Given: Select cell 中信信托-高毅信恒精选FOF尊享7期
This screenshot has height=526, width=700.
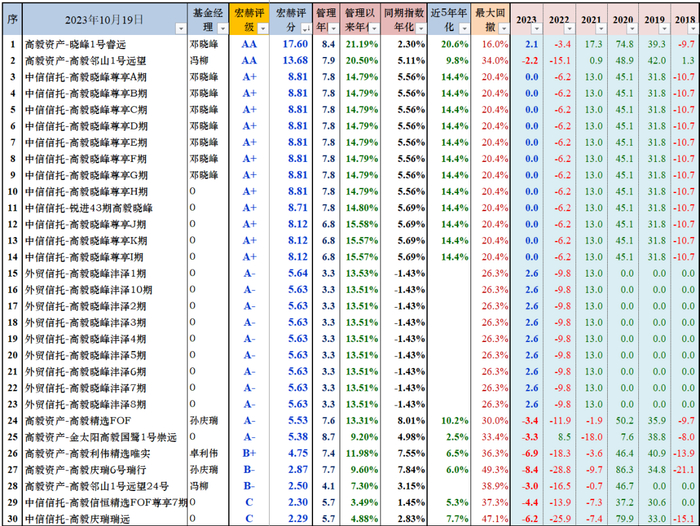Looking at the screenshot, I should pyautogui.click(x=105, y=503).
